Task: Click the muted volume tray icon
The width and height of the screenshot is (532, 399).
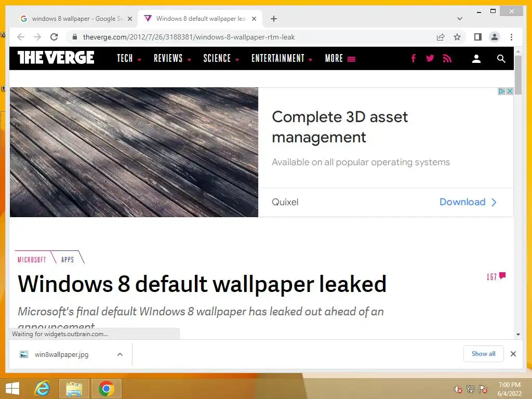Action: click(x=458, y=389)
